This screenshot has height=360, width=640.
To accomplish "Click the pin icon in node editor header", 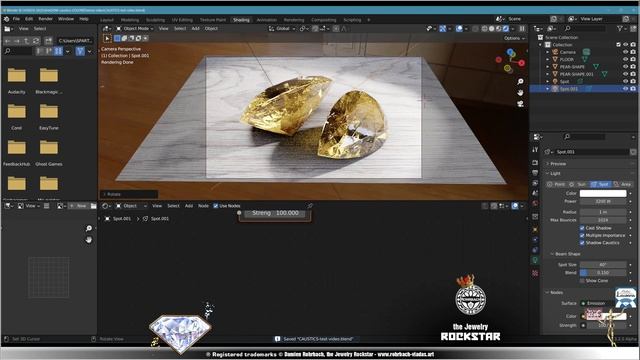I will [x=310, y=206].
